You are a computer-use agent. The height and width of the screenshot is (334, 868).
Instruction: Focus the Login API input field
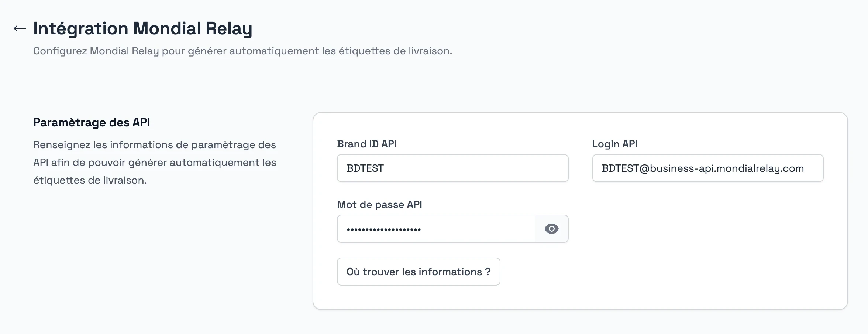pos(707,168)
